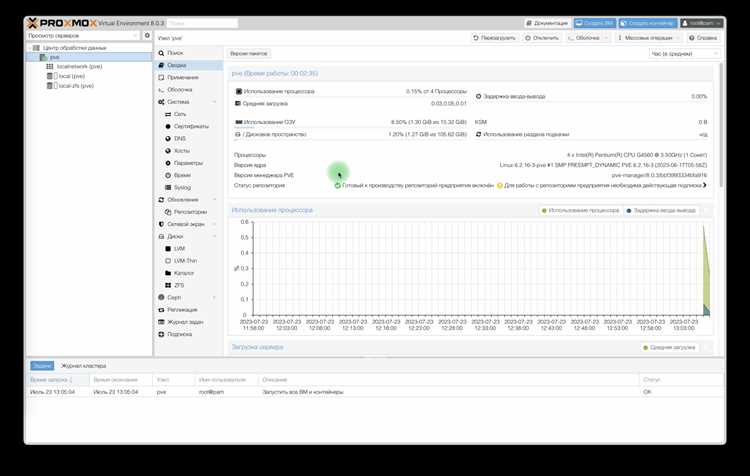
Task: Sort by Время запуска column header
Action: 58,379
